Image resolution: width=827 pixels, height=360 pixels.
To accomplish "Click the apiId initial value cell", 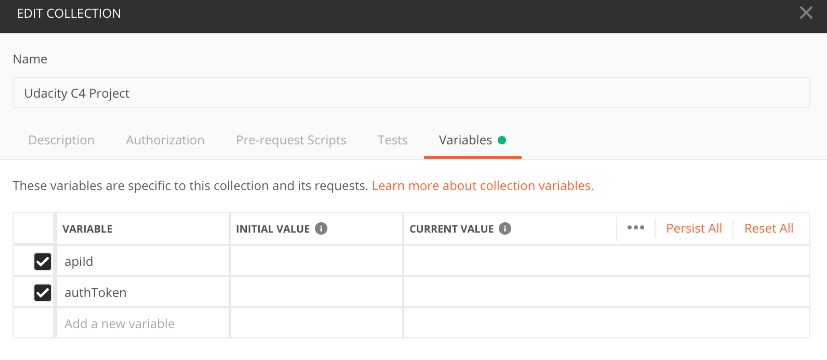I will pyautogui.click(x=316, y=261).
